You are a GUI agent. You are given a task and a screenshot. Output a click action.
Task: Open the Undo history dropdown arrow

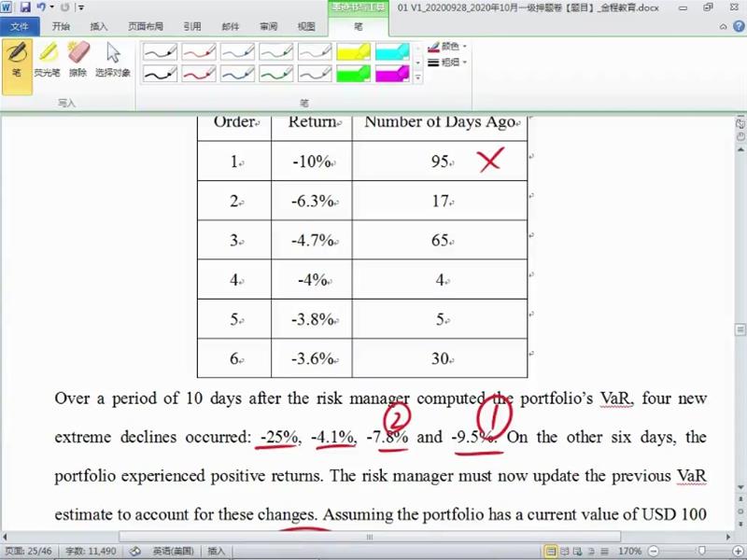click(51, 7)
